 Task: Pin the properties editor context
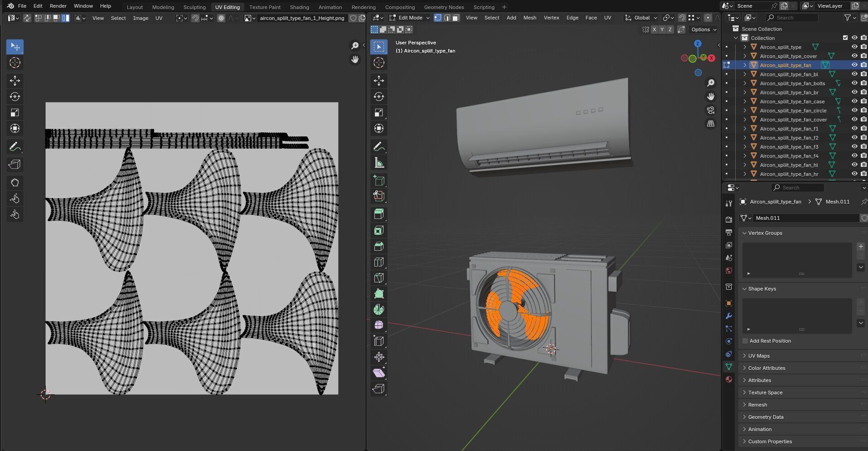pyautogui.click(x=864, y=202)
